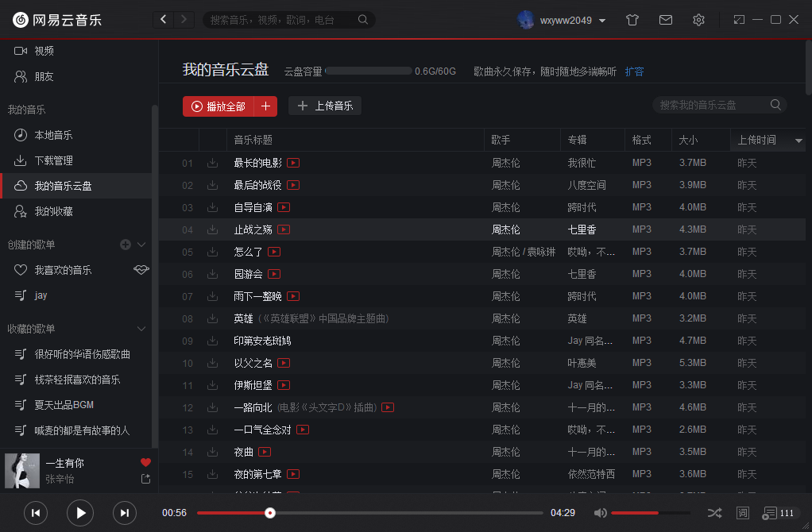Adjust the volume slider

[651, 513]
